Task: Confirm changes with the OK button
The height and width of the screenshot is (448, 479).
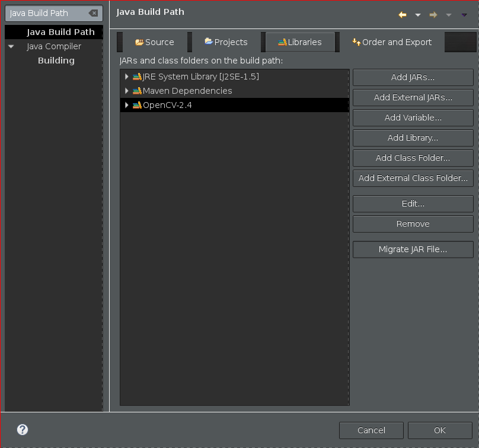Action: (x=439, y=430)
